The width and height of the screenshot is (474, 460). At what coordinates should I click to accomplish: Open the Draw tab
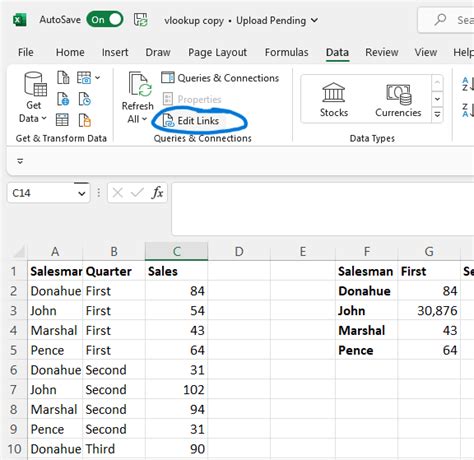tap(158, 52)
